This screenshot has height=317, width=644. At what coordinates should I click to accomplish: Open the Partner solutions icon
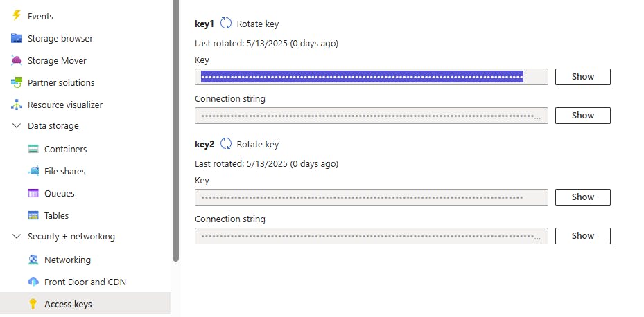[x=17, y=82]
